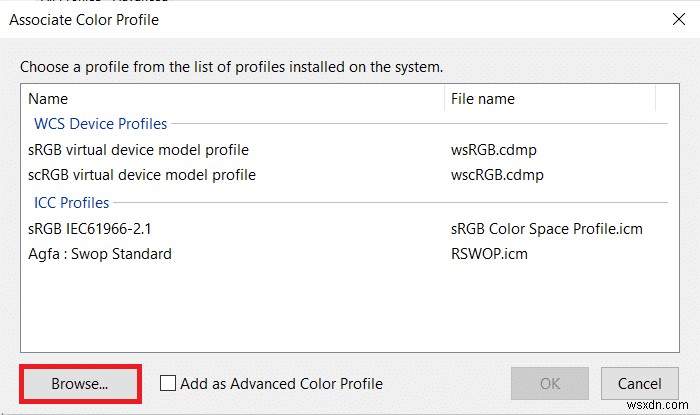Select sRGB virtual device model profile
This screenshot has width=700, height=415.
point(138,150)
